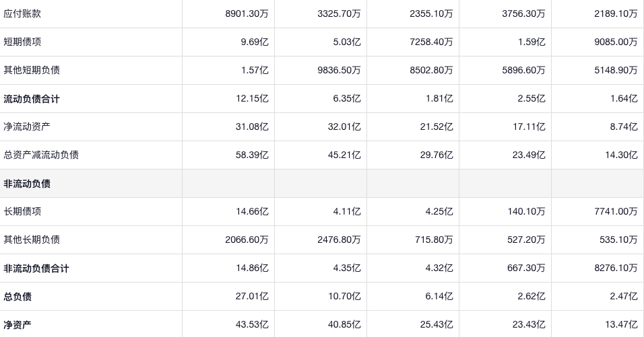Click the 8901.30万 accounts payable value
The width and height of the screenshot is (644, 337).
tap(247, 13)
